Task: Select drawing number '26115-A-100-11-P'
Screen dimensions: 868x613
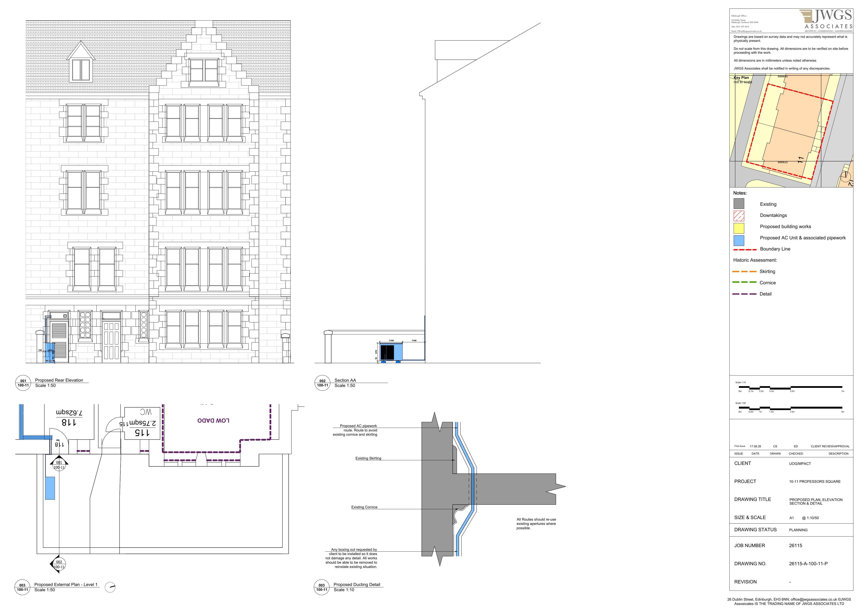Action: pyautogui.click(x=808, y=563)
